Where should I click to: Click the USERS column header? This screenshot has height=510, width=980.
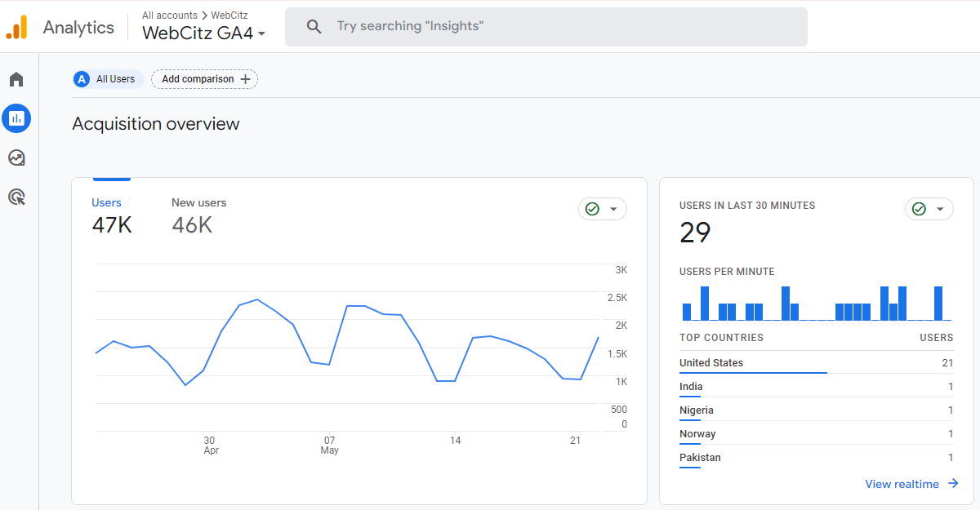pyautogui.click(x=936, y=338)
